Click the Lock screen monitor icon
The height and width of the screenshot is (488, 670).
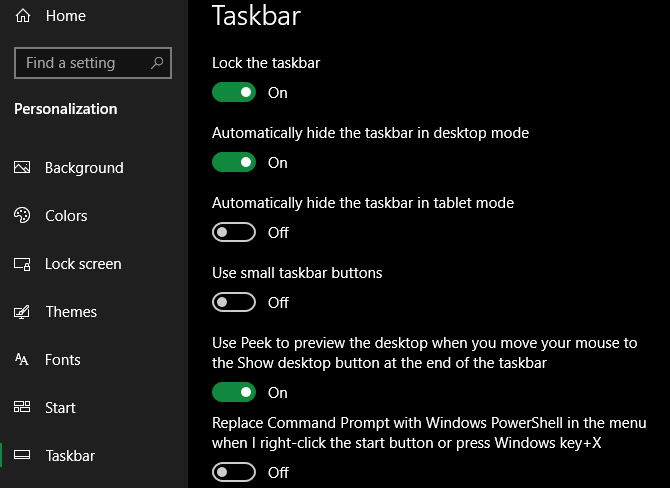(x=23, y=264)
